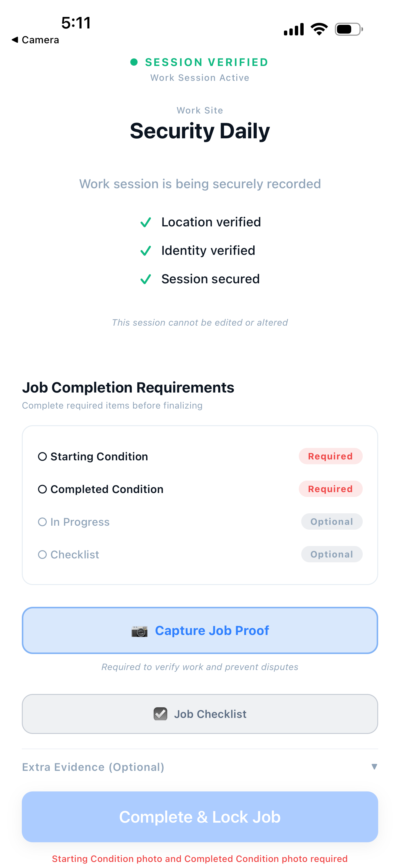Tap the green Identity verified checkmark
The height and width of the screenshot is (868, 400).
coord(146,251)
